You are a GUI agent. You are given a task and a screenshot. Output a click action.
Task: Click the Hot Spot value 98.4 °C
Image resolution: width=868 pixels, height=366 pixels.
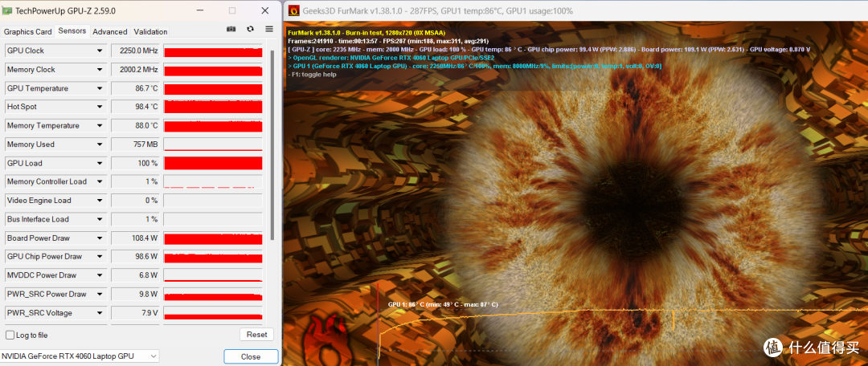point(135,107)
